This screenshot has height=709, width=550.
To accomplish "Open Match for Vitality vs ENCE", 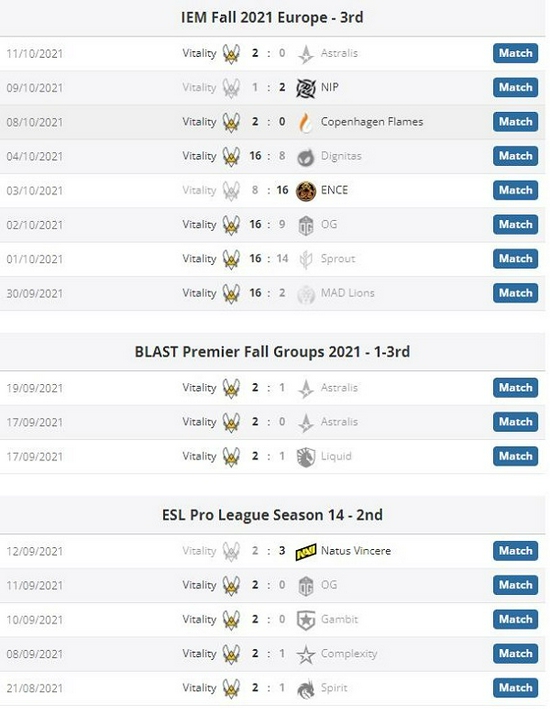I will pos(515,190).
